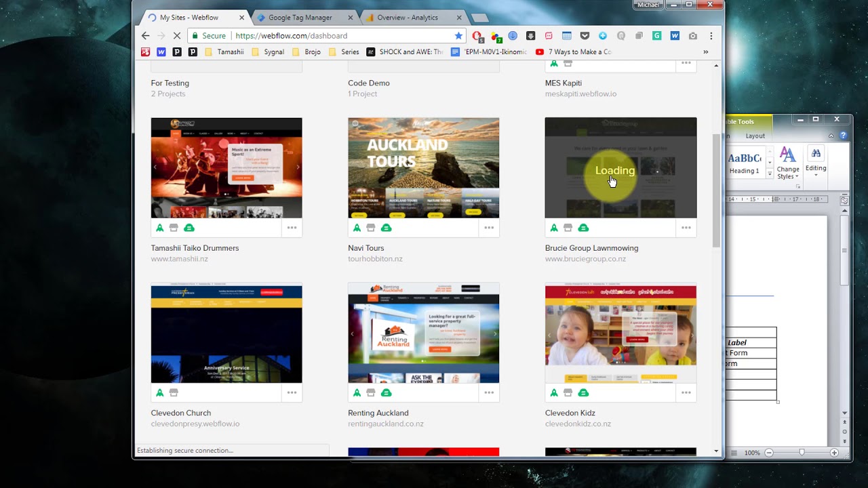Open the Tamashii Taiko Drummers designer icon

tap(160, 228)
